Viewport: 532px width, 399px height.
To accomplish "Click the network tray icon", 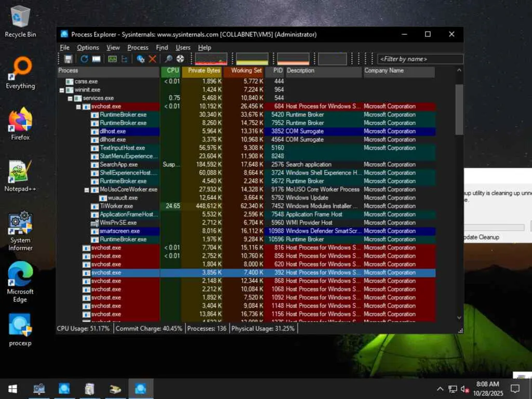I will tap(453, 389).
